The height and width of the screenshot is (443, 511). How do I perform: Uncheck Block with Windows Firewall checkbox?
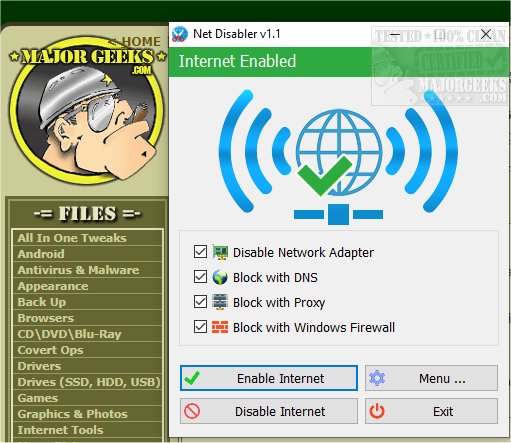(x=200, y=327)
